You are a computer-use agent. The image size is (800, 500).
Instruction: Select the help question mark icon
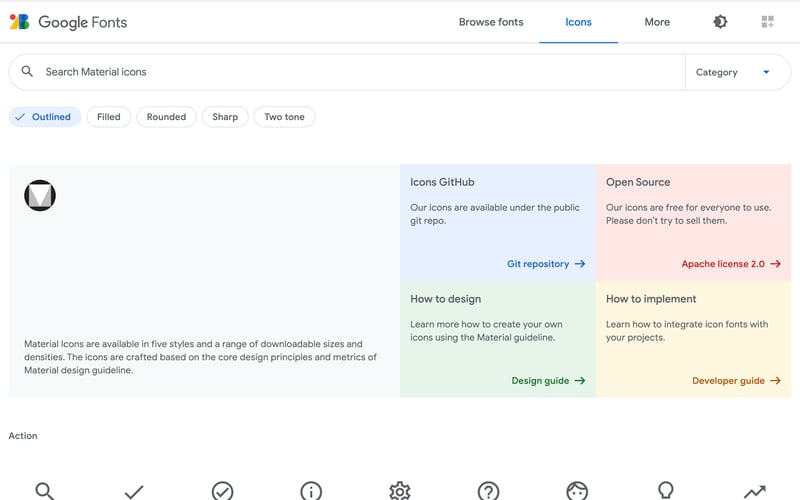point(488,491)
